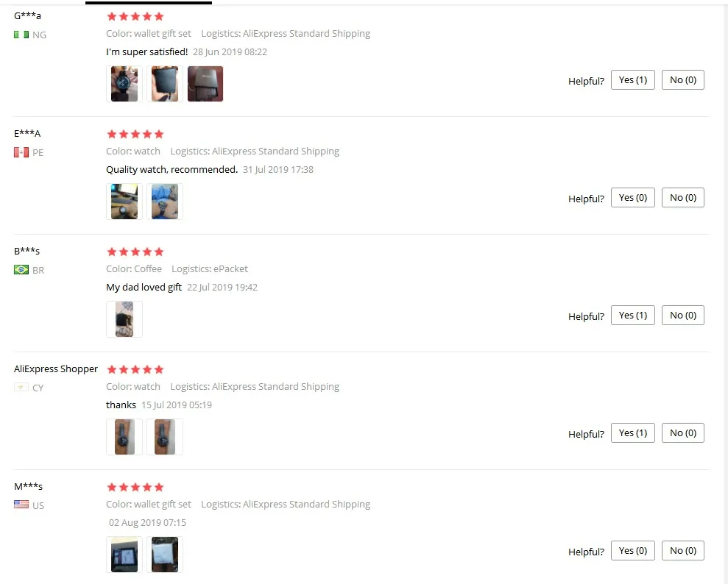The width and height of the screenshot is (728, 584).
Task: Mark G***a's review helpful with Yes (1)
Action: 633,79
